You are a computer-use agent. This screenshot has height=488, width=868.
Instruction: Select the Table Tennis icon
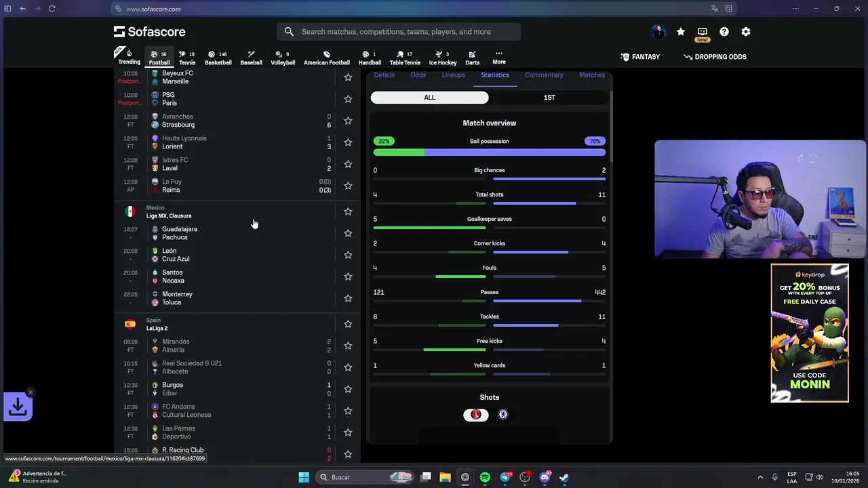(405, 58)
